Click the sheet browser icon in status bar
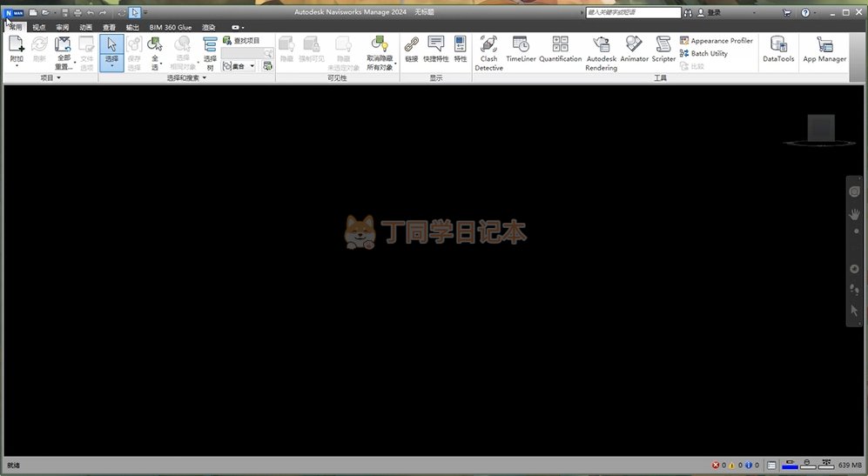 click(771, 466)
